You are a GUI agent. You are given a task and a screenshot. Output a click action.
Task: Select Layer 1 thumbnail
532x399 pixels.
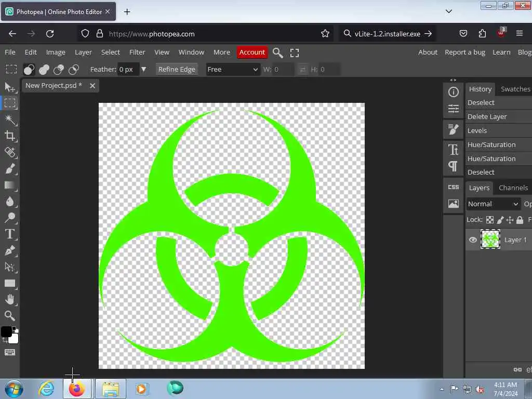click(490, 240)
